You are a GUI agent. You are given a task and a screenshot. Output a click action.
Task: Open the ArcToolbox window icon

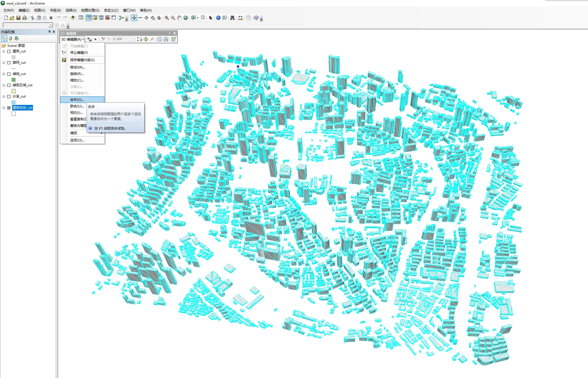(107, 18)
